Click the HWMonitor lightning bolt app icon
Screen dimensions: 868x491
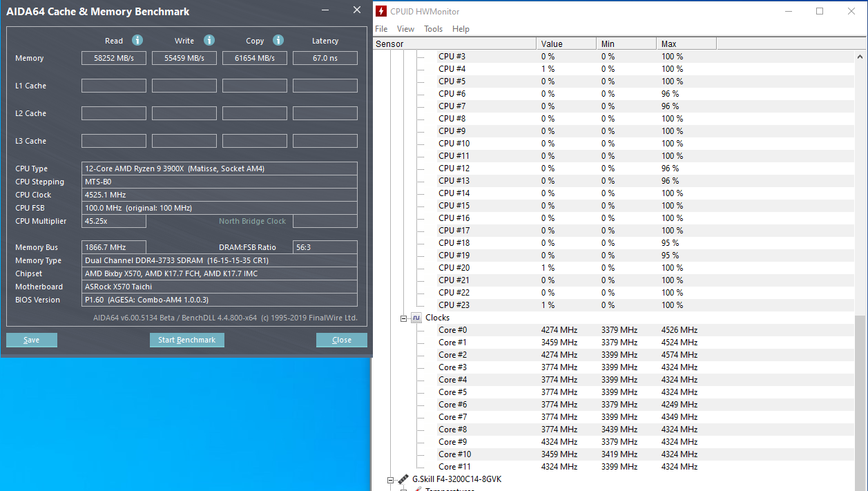pyautogui.click(x=380, y=11)
